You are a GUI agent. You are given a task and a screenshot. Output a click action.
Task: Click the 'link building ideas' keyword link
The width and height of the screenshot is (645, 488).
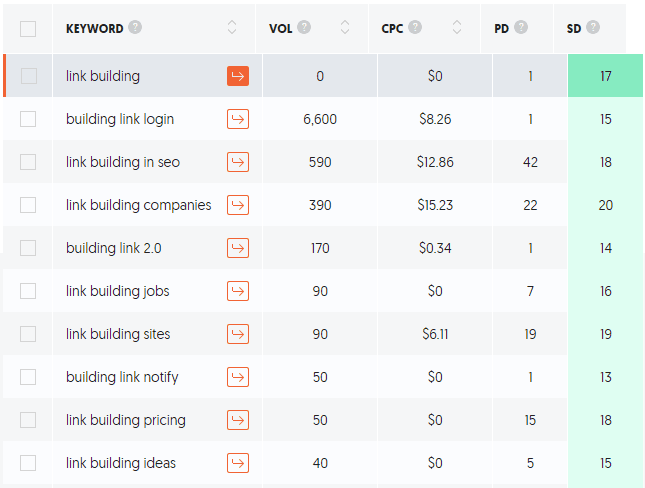[121, 463]
